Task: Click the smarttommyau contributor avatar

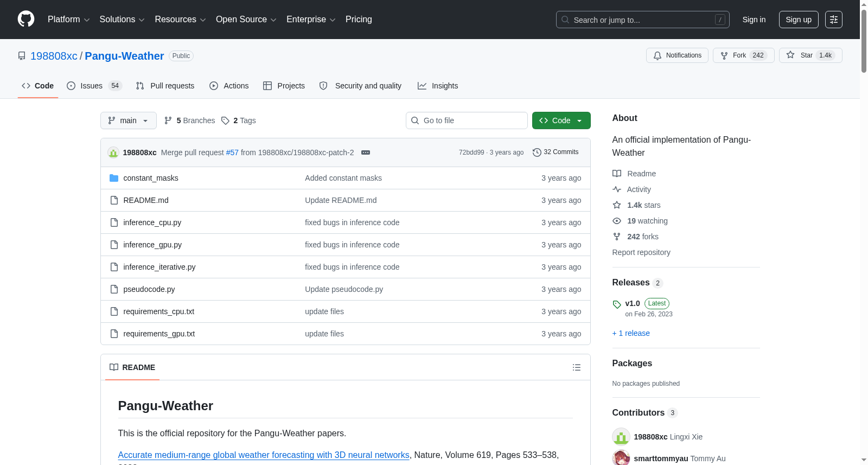Action: pos(621,458)
